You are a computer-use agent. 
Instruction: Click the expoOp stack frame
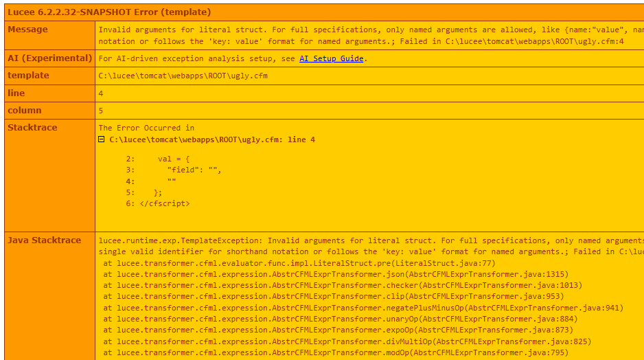point(338,330)
